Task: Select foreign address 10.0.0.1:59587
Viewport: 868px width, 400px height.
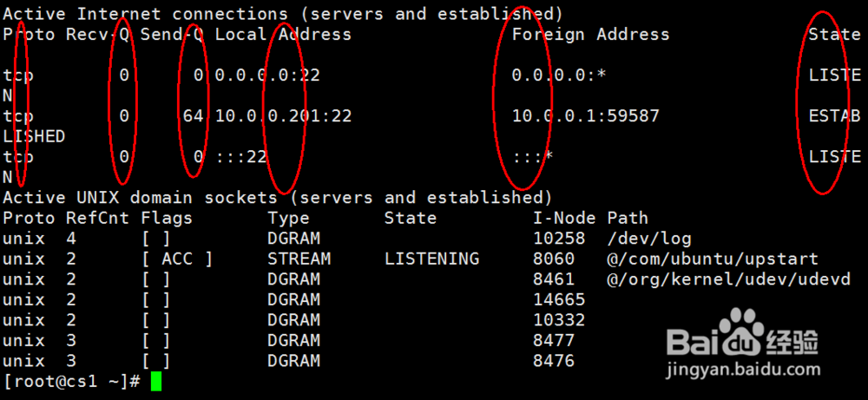Action: [585, 116]
